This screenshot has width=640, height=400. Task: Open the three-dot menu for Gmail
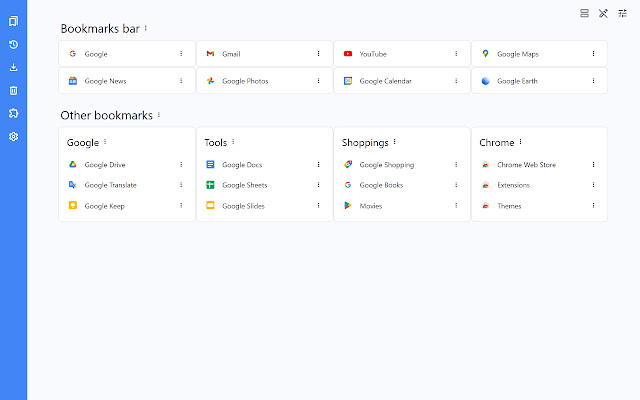pos(318,53)
